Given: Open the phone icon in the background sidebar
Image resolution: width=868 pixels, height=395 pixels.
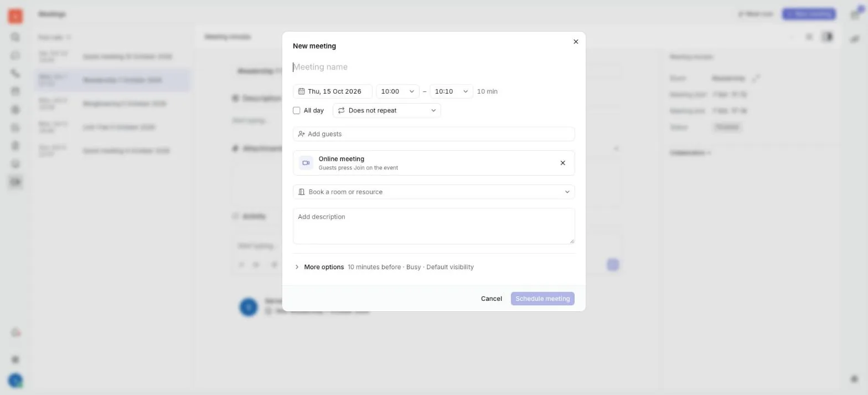Looking at the screenshot, I should 15,73.
